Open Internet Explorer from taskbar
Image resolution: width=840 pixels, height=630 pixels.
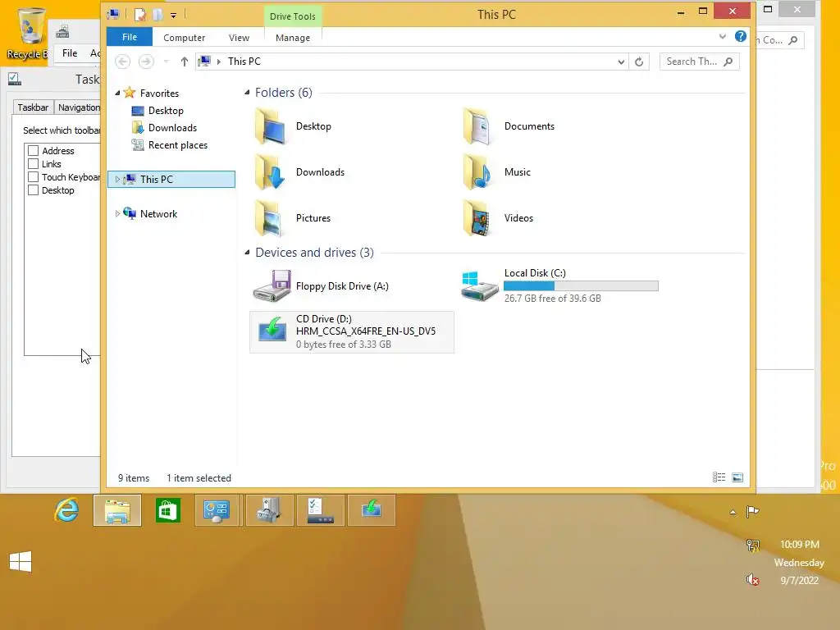click(66, 510)
